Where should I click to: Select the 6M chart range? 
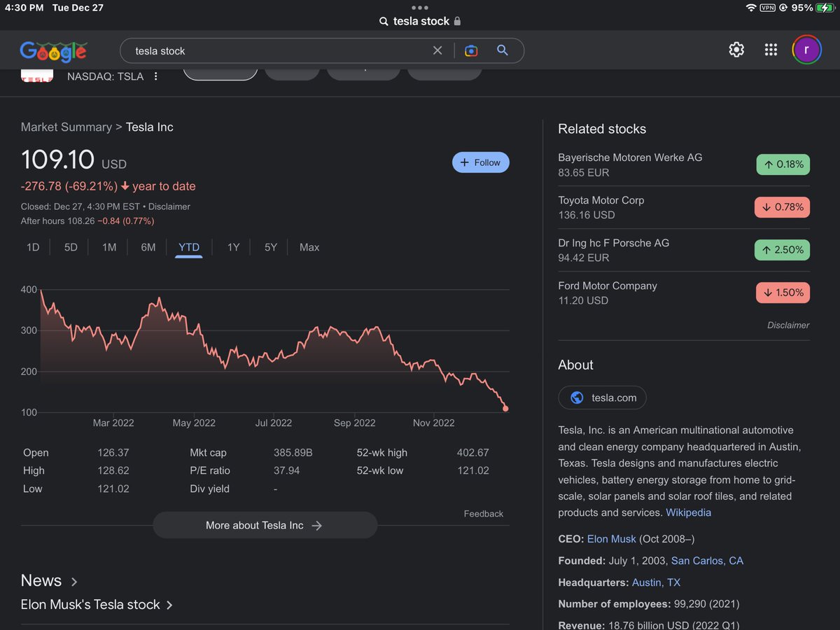coord(148,247)
